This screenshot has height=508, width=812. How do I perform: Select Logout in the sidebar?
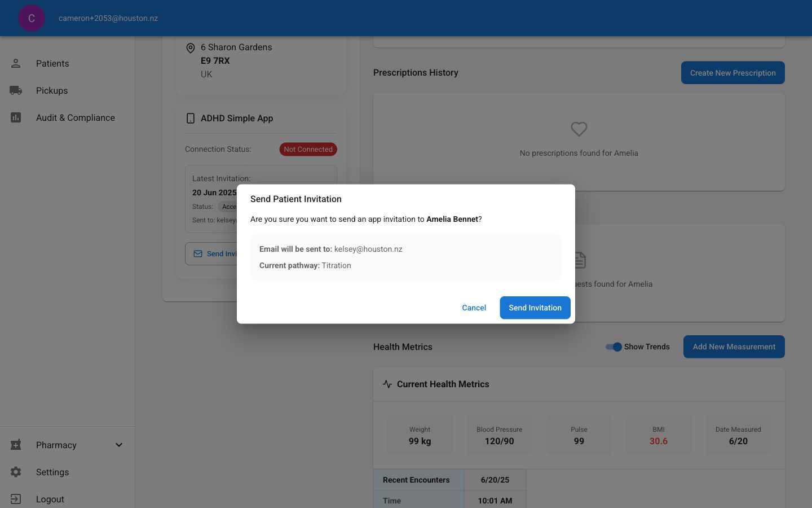point(68,499)
